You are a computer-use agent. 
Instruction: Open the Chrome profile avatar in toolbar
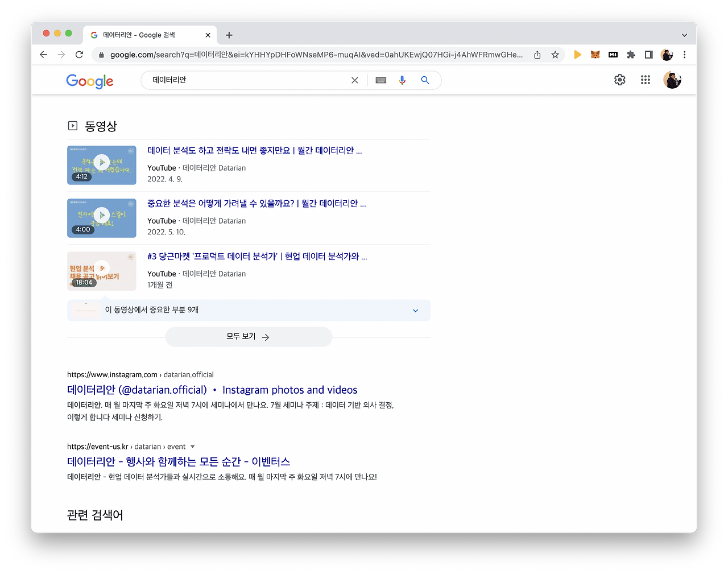(667, 55)
